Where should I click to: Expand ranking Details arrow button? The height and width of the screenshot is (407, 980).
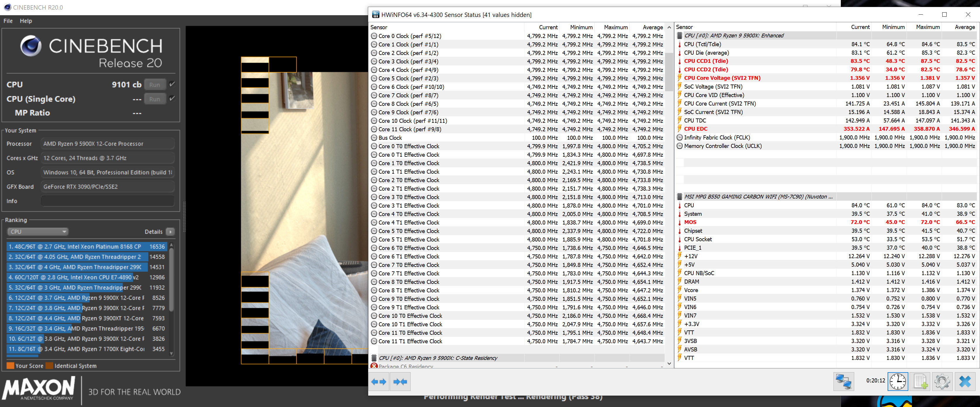[170, 232]
